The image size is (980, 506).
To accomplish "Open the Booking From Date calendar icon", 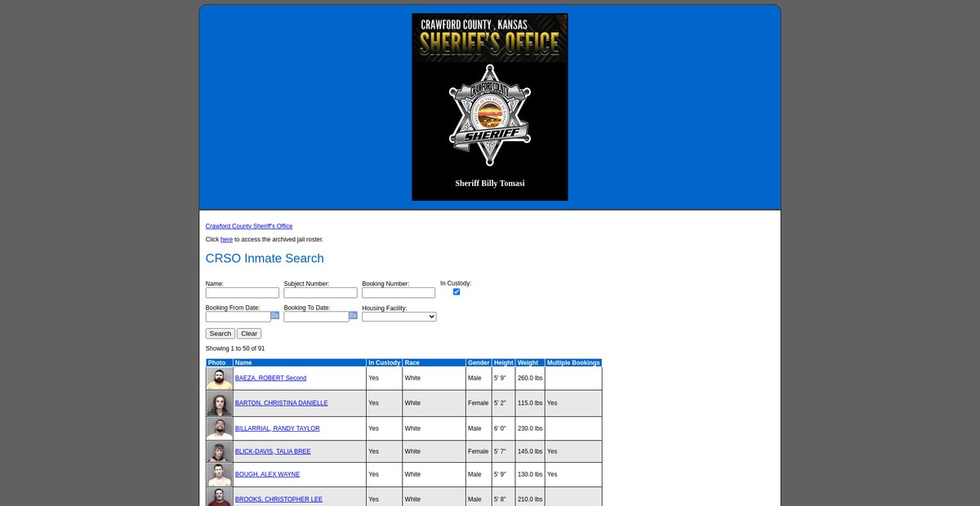I will coord(275,316).
